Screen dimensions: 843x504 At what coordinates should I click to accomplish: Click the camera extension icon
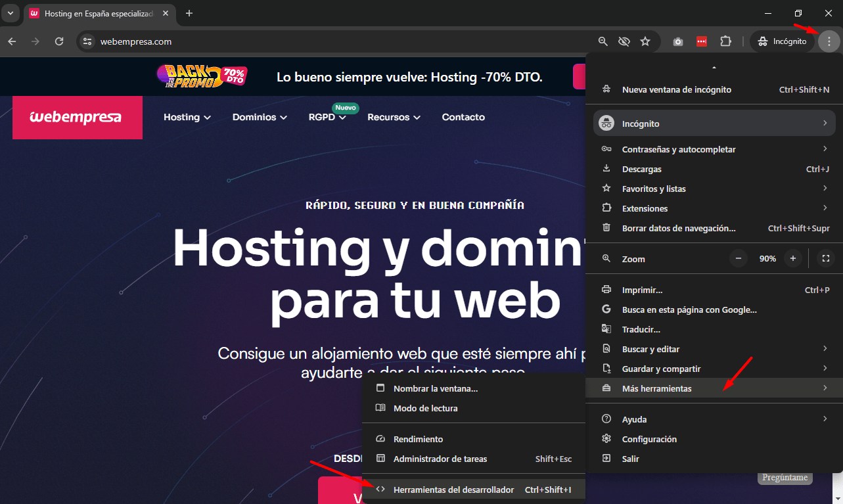tap(678, 41)
